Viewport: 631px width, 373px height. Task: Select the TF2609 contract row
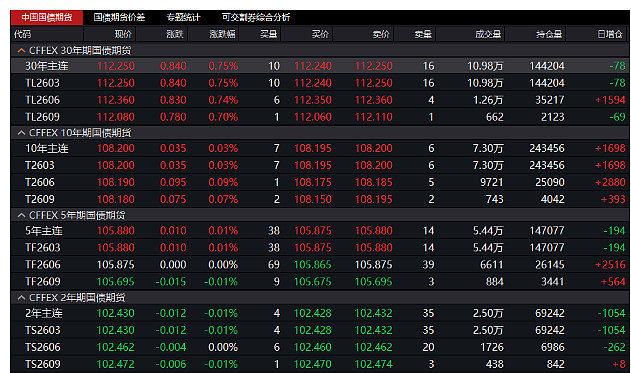(x=320, y=282)
